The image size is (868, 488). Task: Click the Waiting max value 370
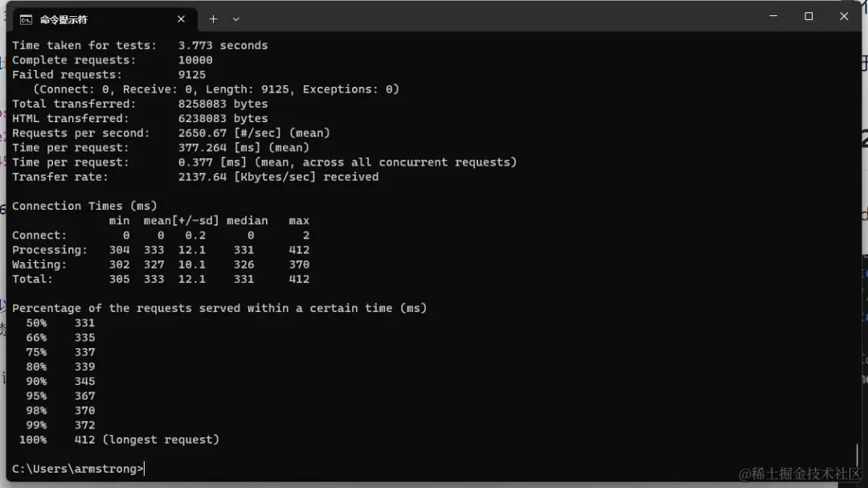pos(299,265)
